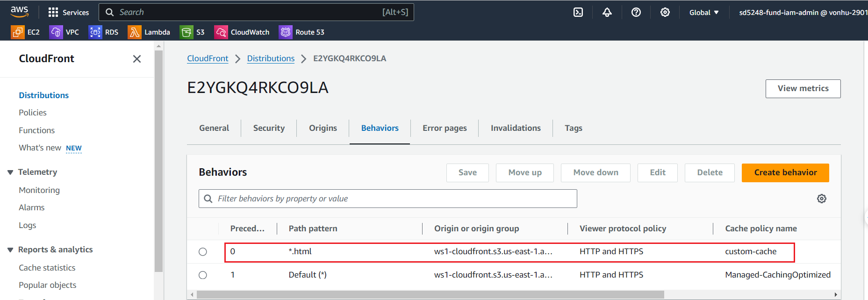
Task: Open the Lambda service shortcut
Action: coord(149,32)
